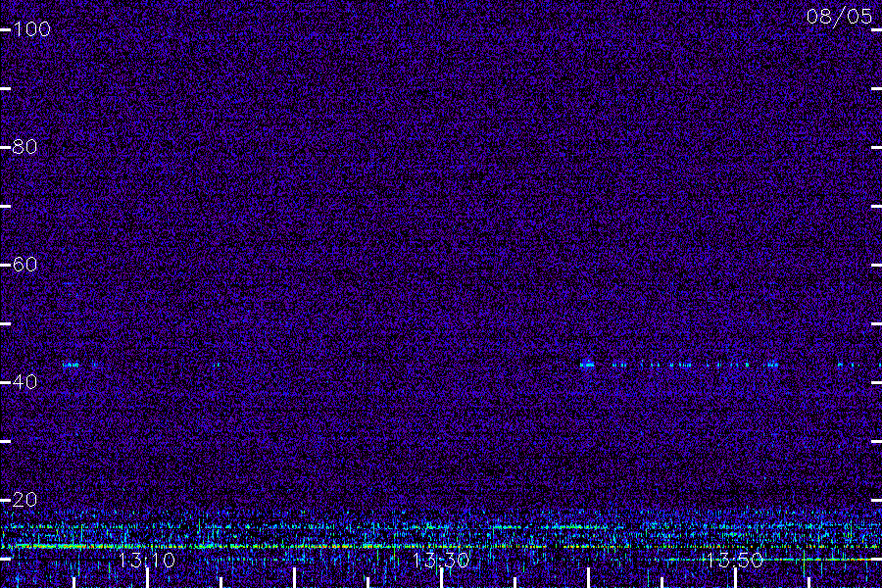The height and width of the screenshot is (588, 882).
Task: Click the 13:30 time label
Action: (x=441, y=561)
